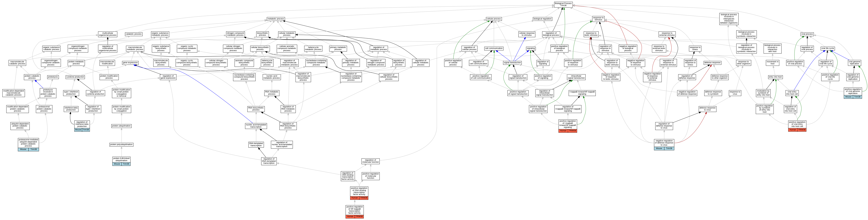
Task: Select the 'positive regulation of molecular function' node
Action: pos(370,176)
